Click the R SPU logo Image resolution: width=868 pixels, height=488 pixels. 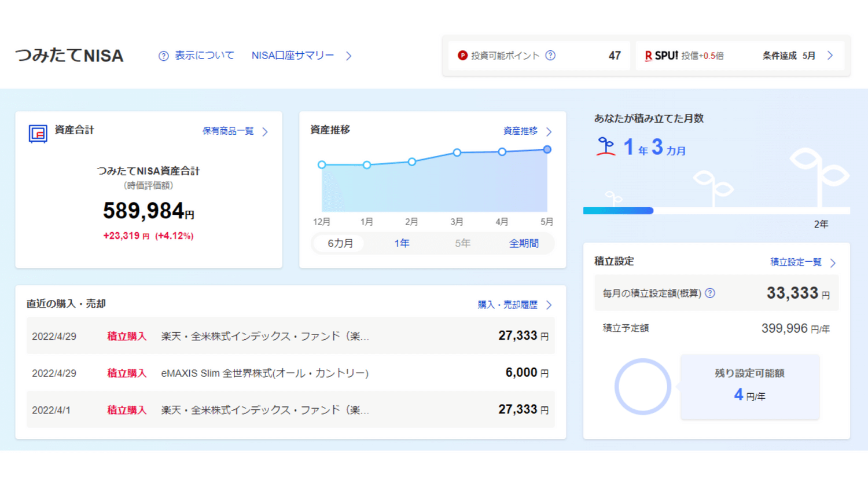click(661, 56)
